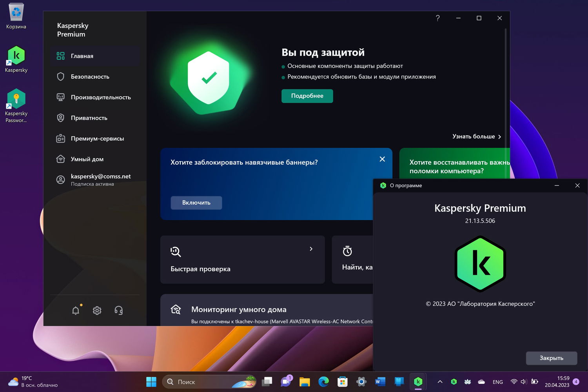588x392 pixels.
Task: Click the Премиум-сервисы ID card icon
Action: click(x=60, y=139)
